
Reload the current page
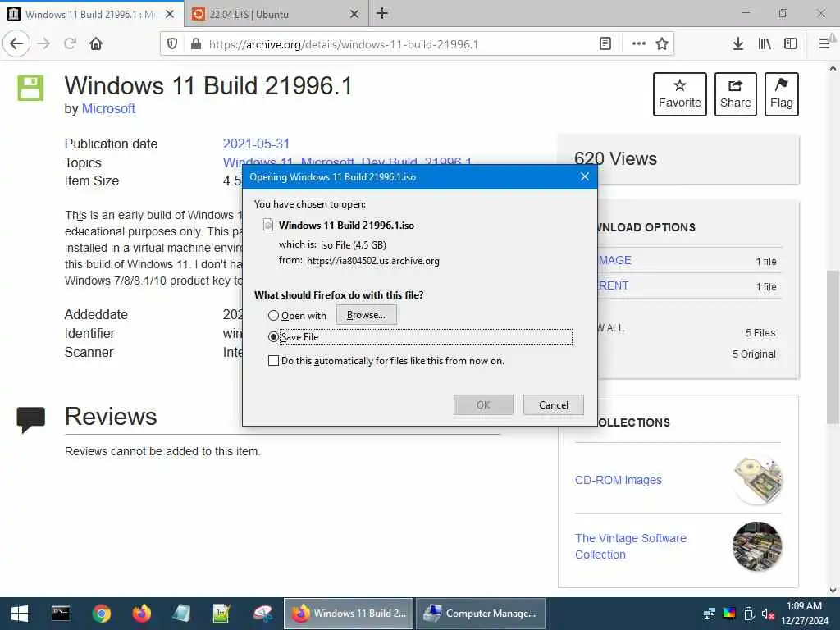(70, 43)
